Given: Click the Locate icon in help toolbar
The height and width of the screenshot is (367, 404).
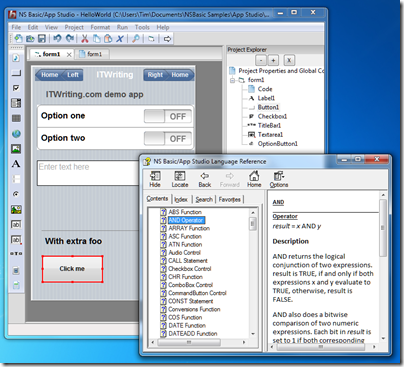Looking at the screenshot, I should pos(180,179).
